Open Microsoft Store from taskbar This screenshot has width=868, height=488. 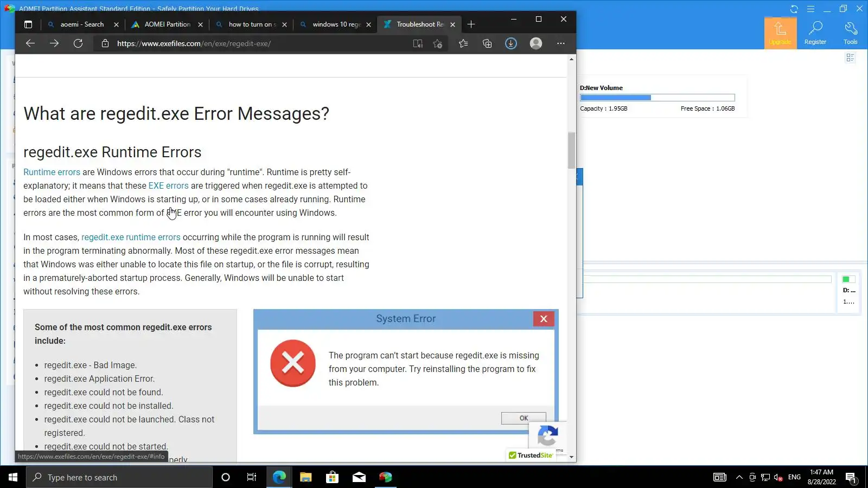point(332,477)
